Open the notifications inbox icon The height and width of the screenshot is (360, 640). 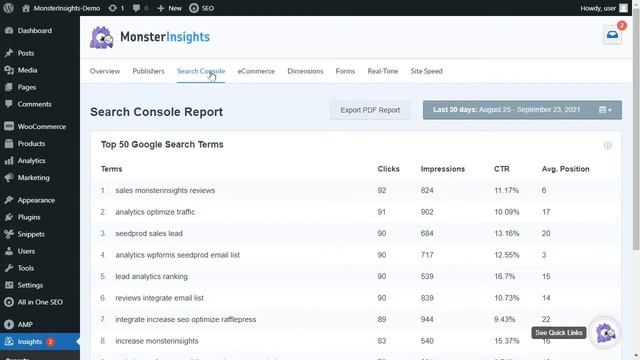click(612, 35)
